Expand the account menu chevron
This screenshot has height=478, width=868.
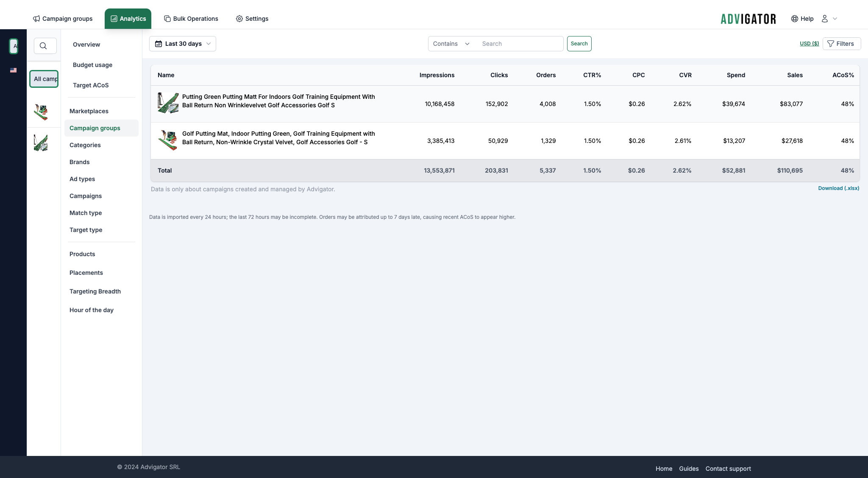[x=835, y=19]
